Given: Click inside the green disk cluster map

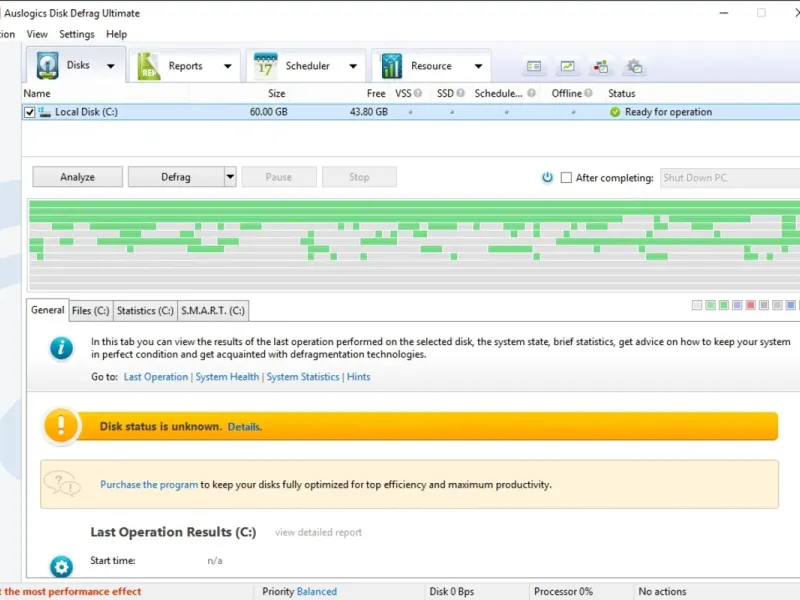Looking at the screenshot, I should tap(414, 245).
